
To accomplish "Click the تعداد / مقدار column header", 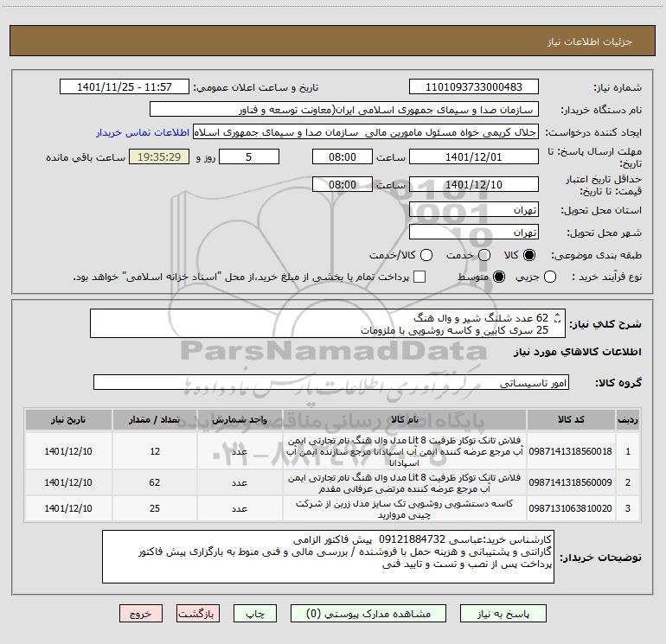I will click(x=155, y=419).
